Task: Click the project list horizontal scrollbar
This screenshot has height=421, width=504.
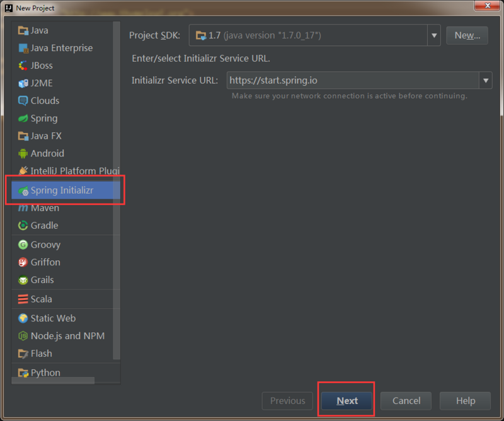Action: coord(53,381)
